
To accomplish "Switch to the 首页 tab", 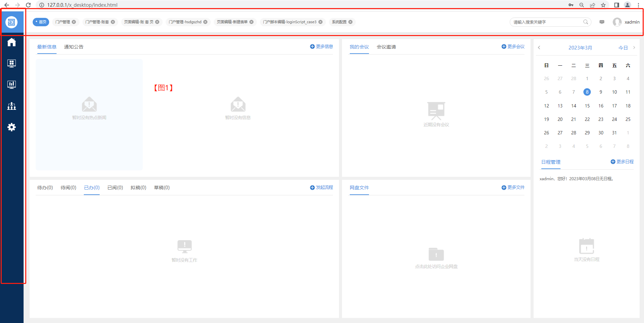I will (x=41, y=22).
